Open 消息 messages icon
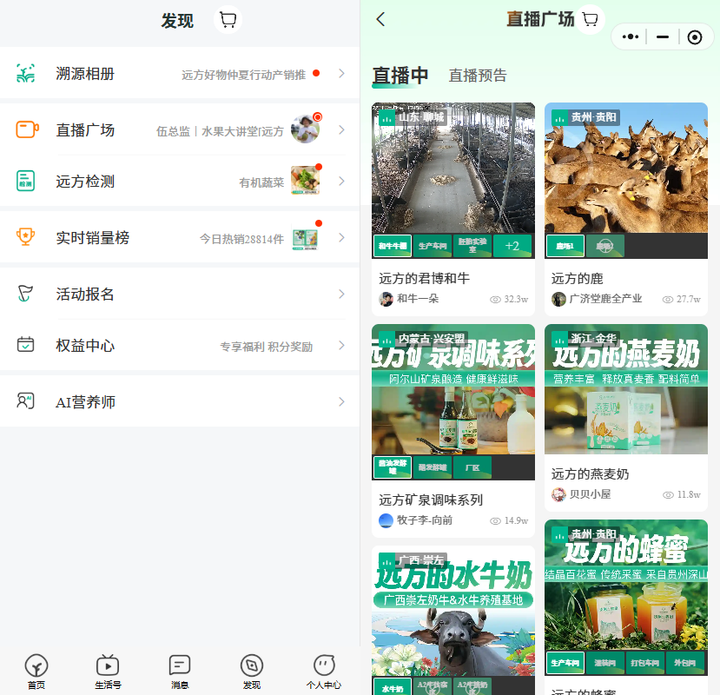 pos(180,668)
